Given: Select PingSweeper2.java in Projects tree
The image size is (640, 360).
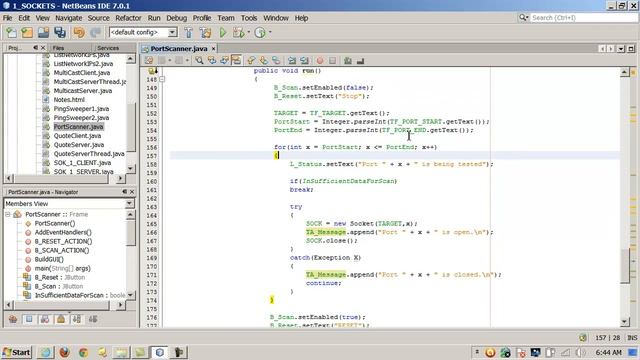Looking at the screenshot, I should point(81,118).
